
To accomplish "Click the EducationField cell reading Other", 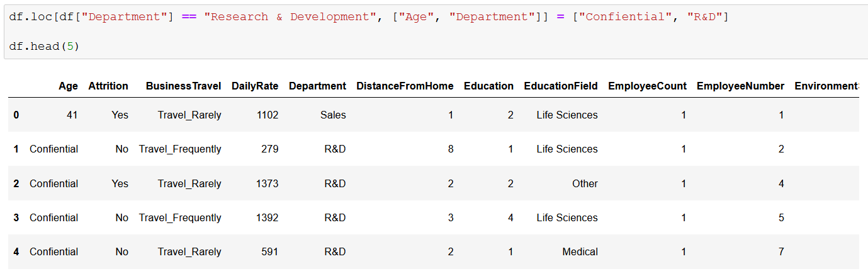I will coord(585,184).
